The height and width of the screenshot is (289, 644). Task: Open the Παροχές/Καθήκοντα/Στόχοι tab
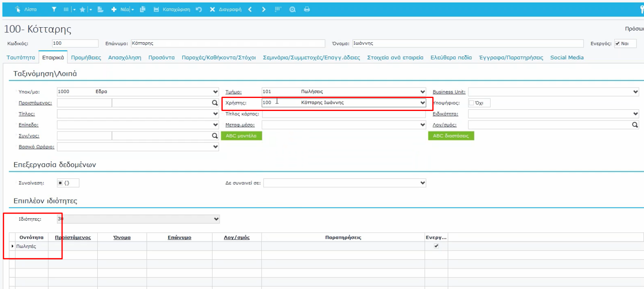pos(219,58)
